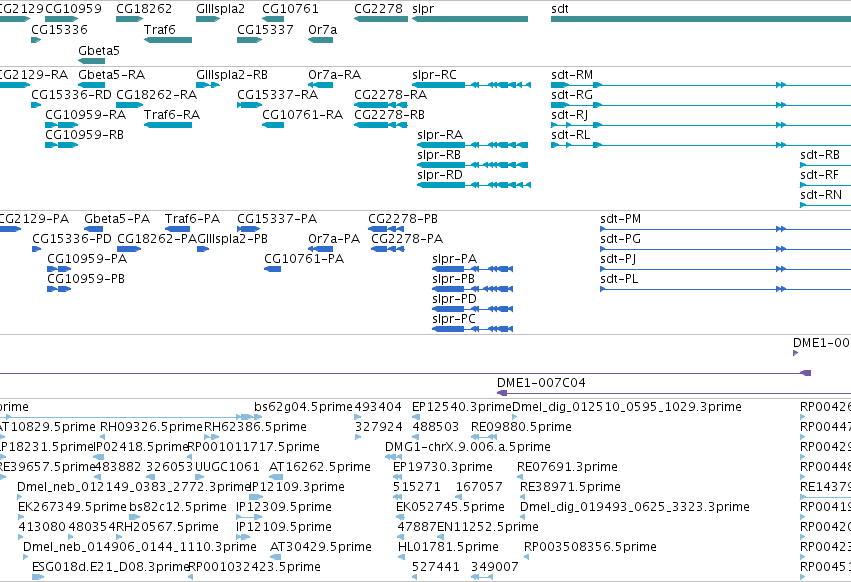851x582 pixels.
Task: Click EST AT30429.5prime
Action: (x=321, y=547)
